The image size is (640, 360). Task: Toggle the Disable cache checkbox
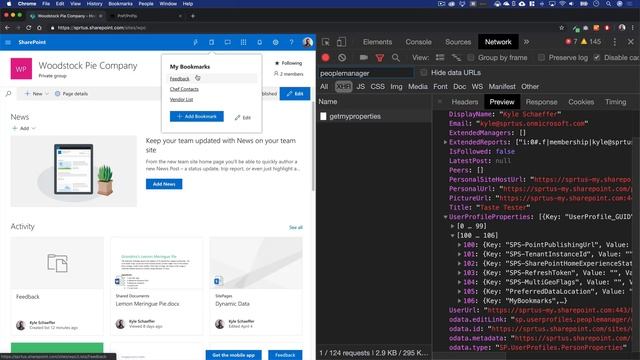(597, 58)
